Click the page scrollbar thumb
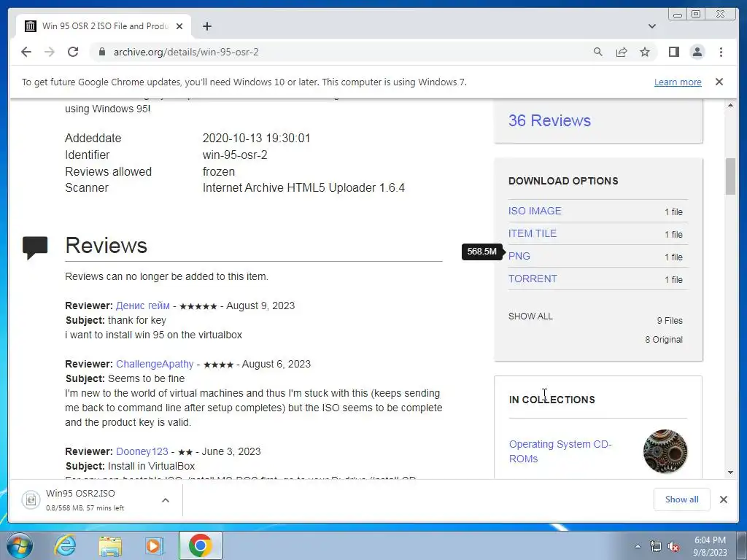The width and height of the screenshot is (747, 560). pyautogui.click(x=730, y=176)
